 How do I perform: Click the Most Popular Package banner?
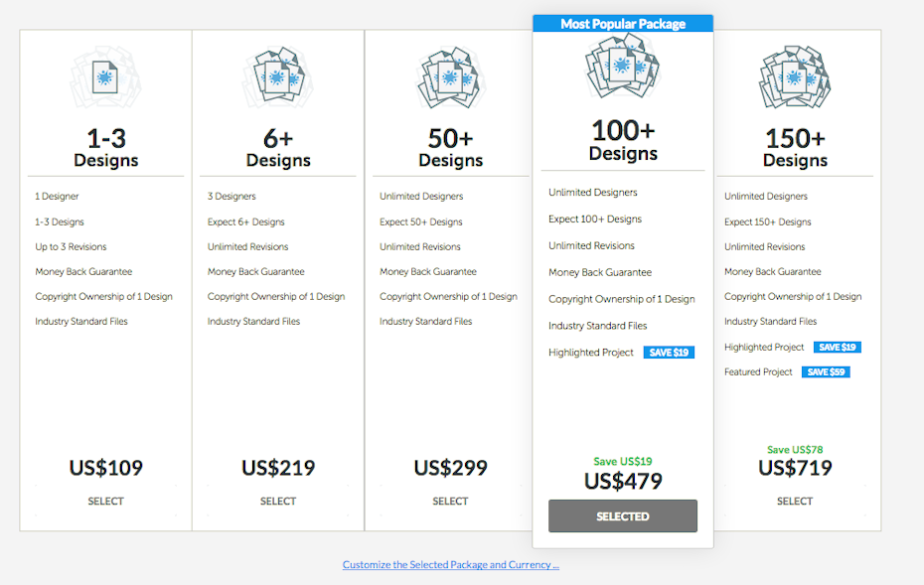pos(623,24)
